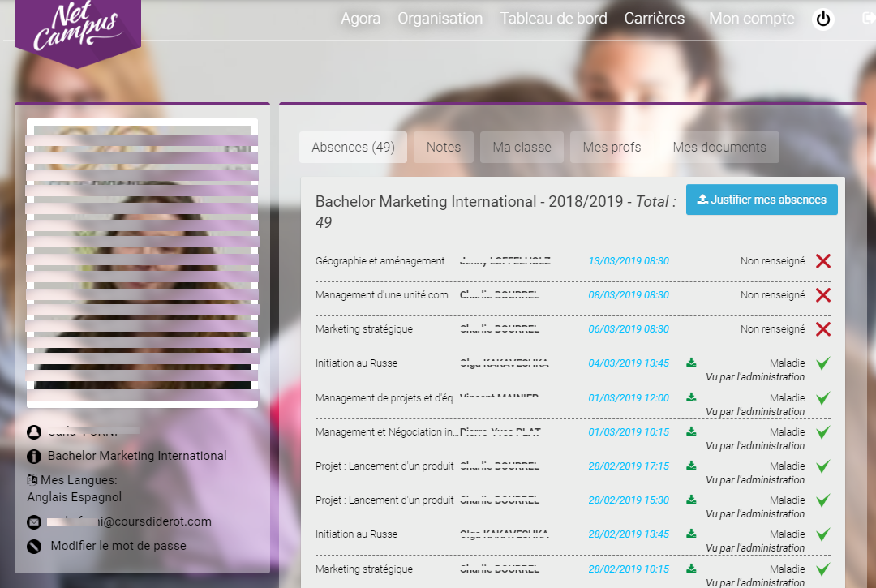876x588 pixels.
Task: Open the Ma classe tab
Action: click(x=522, y=148)
